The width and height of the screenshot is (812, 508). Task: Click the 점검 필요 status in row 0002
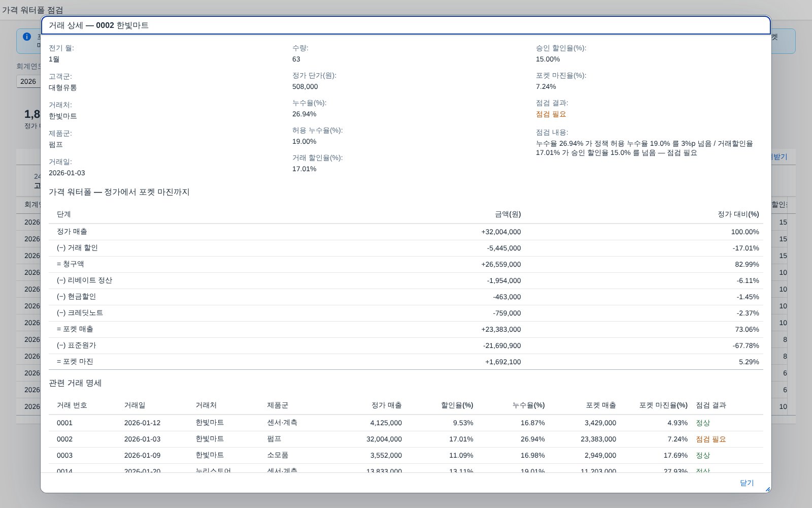pos(710,439)
